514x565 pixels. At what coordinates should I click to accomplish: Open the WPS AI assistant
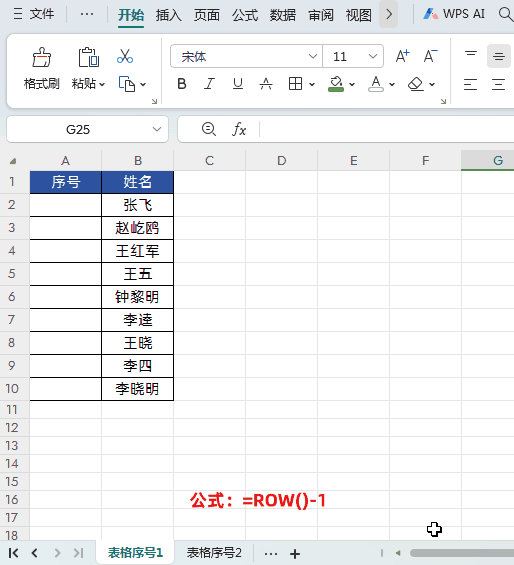click(454, 14)
